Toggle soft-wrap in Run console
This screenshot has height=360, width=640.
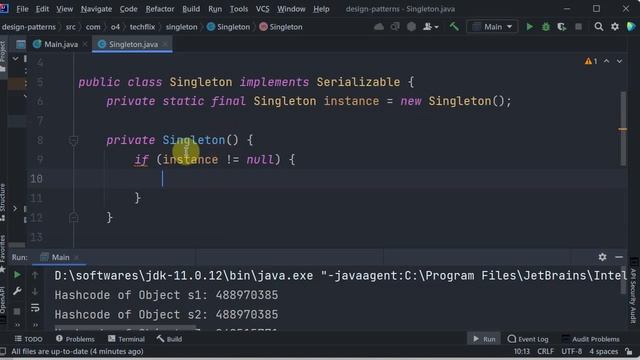[35, 307]
